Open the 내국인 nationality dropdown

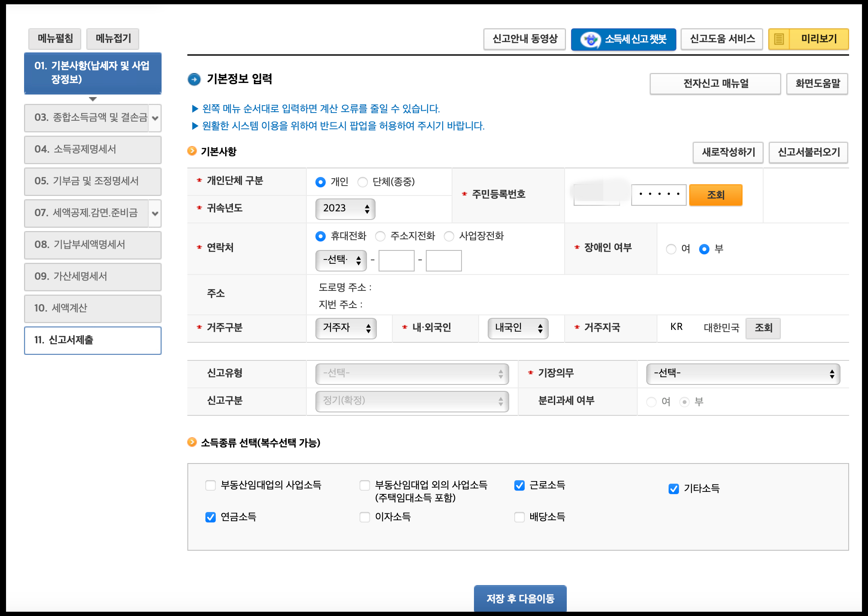coord(518,328)
